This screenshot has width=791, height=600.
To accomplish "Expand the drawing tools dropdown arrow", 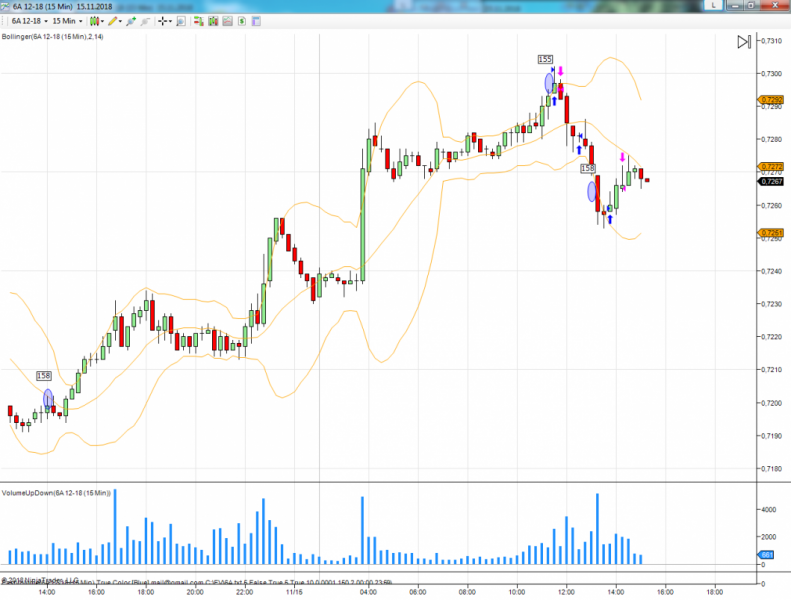I will pos(120,21).
